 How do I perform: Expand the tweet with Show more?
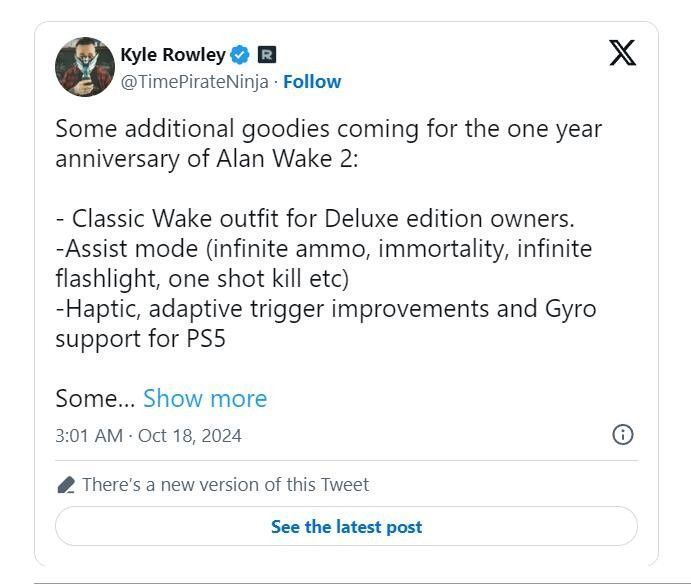(205, 398)
